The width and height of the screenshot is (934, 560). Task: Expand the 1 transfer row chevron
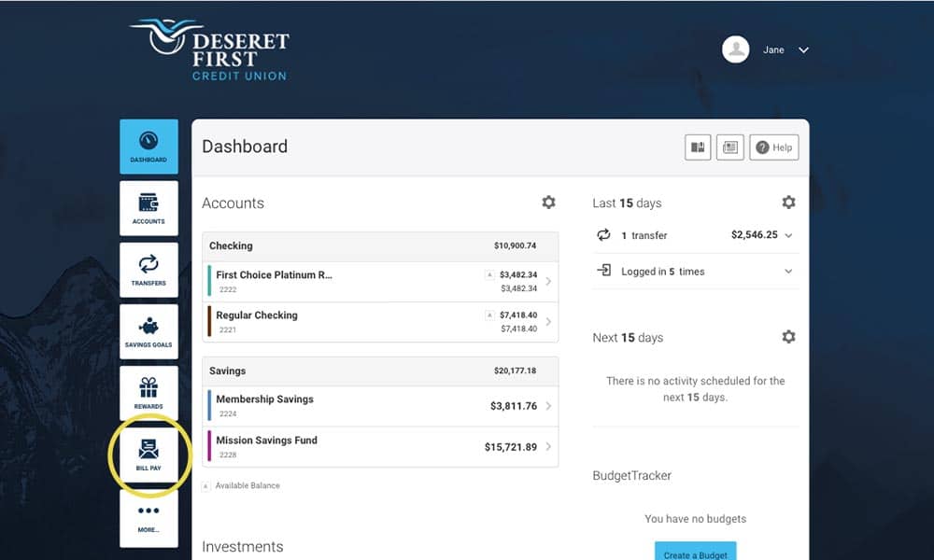click(x=788, y=235)
